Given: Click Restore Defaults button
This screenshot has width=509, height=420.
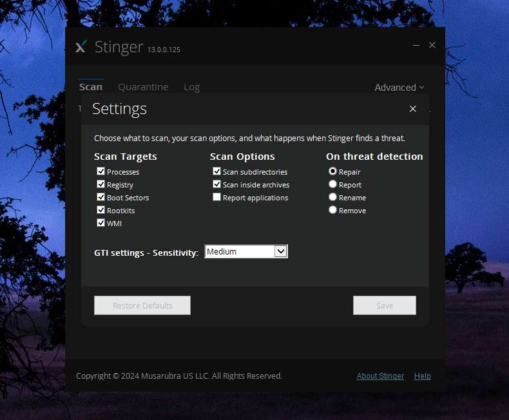Looking at the screenshot, I should 142,305.
